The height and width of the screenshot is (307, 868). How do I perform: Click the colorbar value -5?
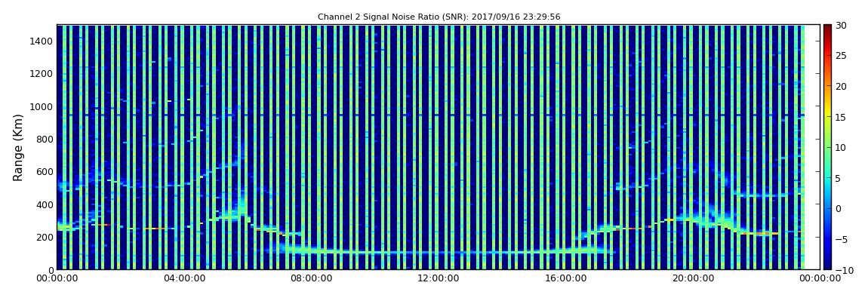pyautogui.click(x=842, y=240)
